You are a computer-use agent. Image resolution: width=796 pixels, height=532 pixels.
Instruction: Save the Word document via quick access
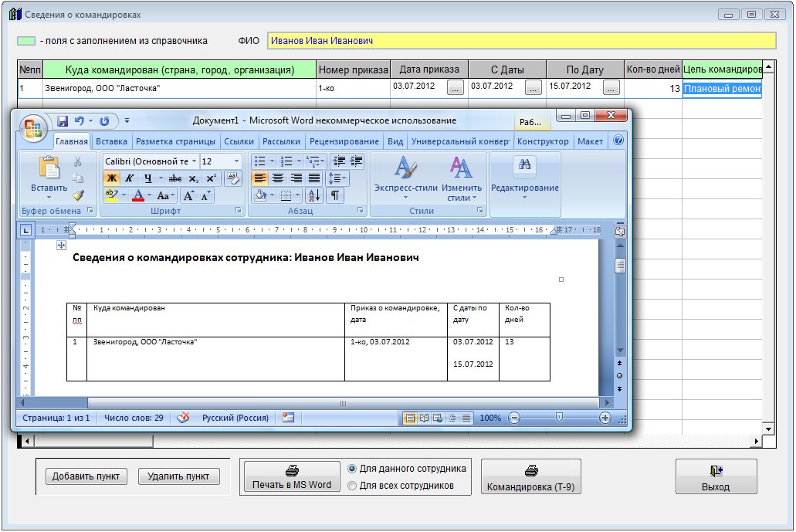pos(63,121)
